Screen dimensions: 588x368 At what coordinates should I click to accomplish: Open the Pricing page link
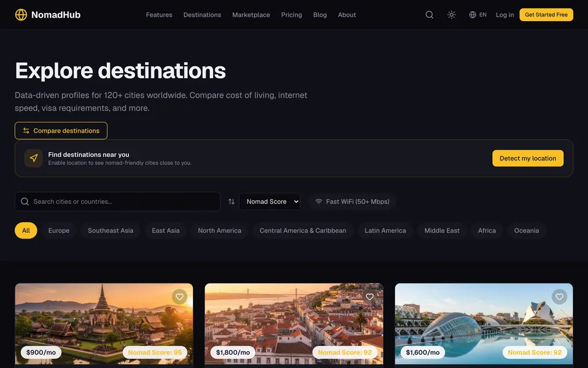tap(291, 14)
